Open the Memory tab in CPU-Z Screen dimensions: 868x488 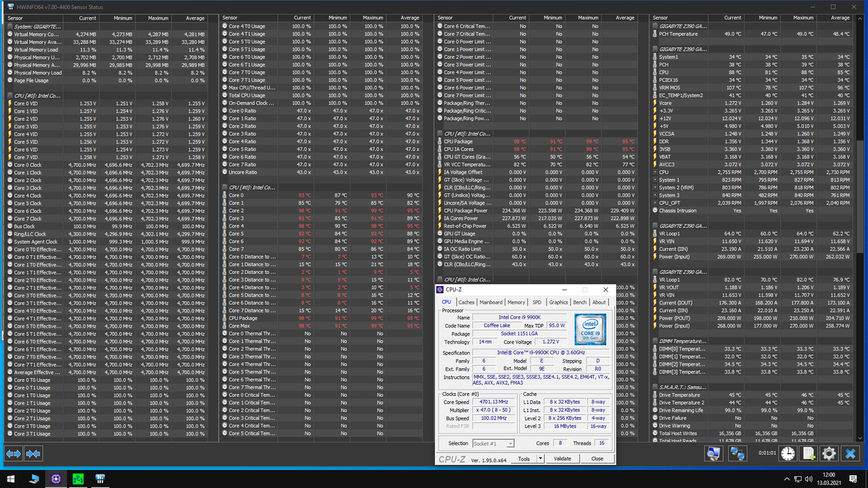516,302
